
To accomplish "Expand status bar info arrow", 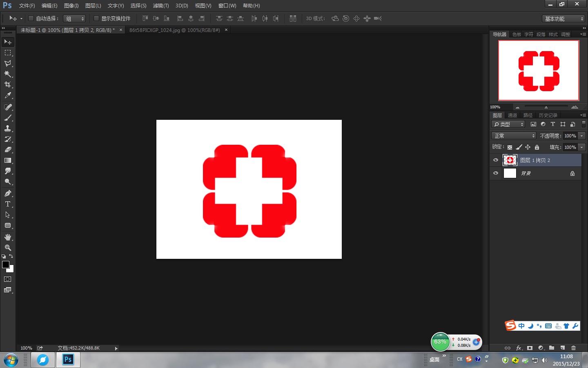I will 116,348.
